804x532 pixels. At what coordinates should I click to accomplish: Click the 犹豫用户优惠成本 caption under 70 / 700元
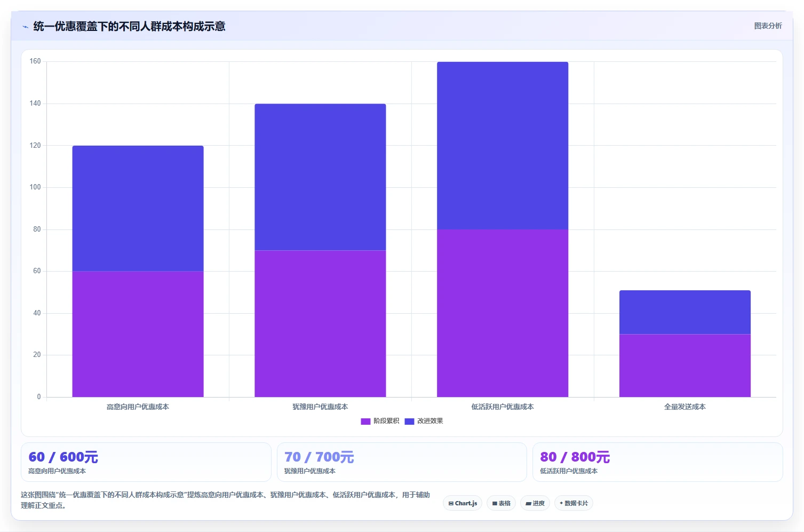tap(310, 471)
